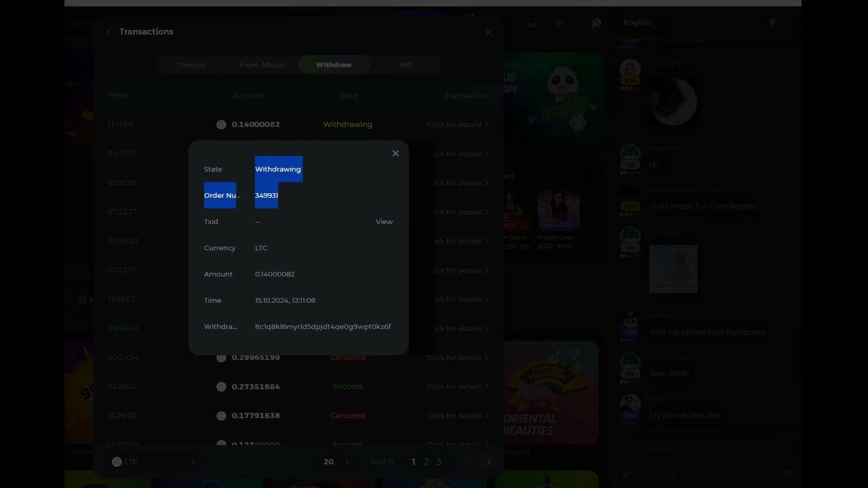Viewport: 868px width, 488px height.
Task: Switch to the Deposit tab
Action: (191, 64)
